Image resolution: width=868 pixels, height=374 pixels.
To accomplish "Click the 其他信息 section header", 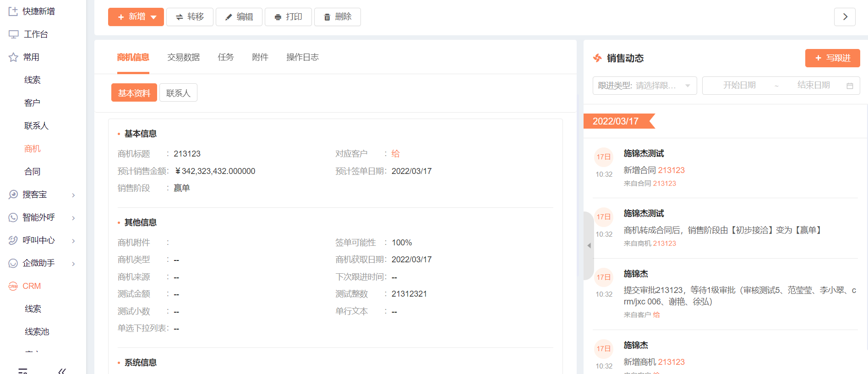I will [x=141, y=222].
